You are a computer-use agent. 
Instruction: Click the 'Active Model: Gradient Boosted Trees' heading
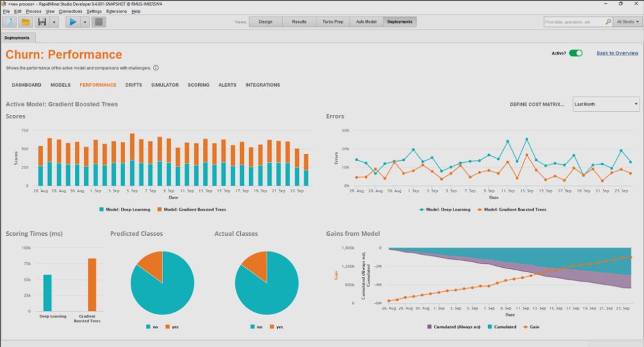(62, 104)
